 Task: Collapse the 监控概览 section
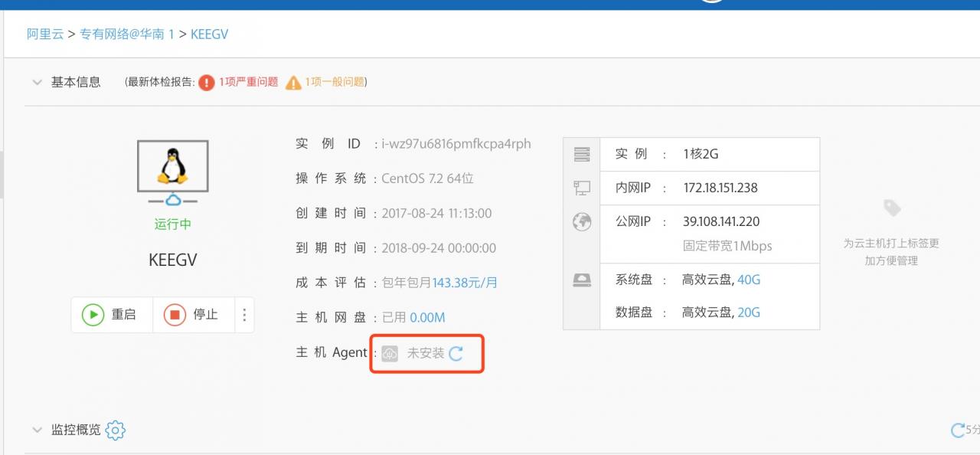[x=37, y=430]
